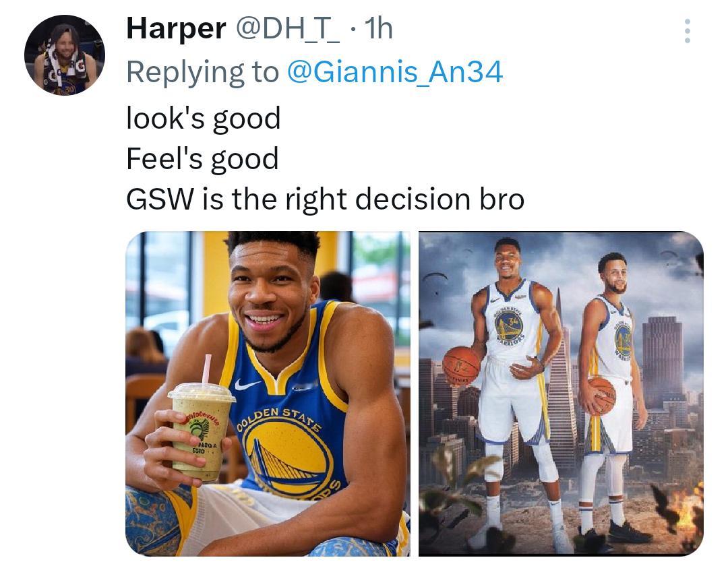Viewport: 728px width, 562px height.
Task: Visit the @Giannis_An34 mention link
Action: point(395,72)
